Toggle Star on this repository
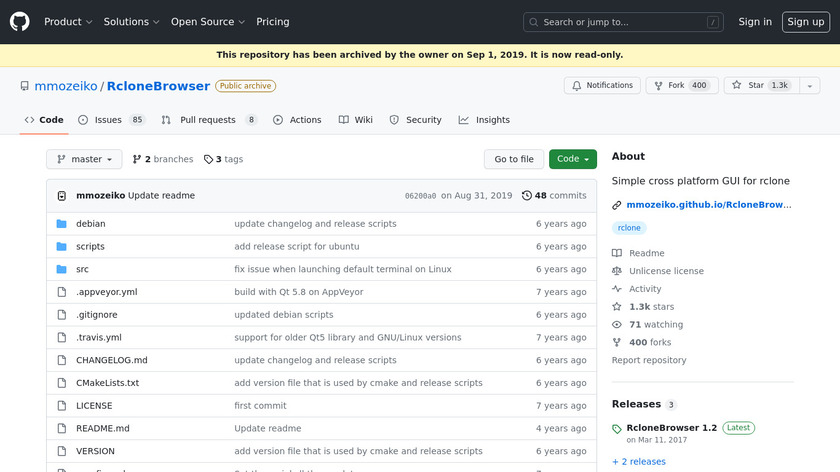Image resolution: width=840 pixels, height=472 pixels. click(x=757, y=86)
